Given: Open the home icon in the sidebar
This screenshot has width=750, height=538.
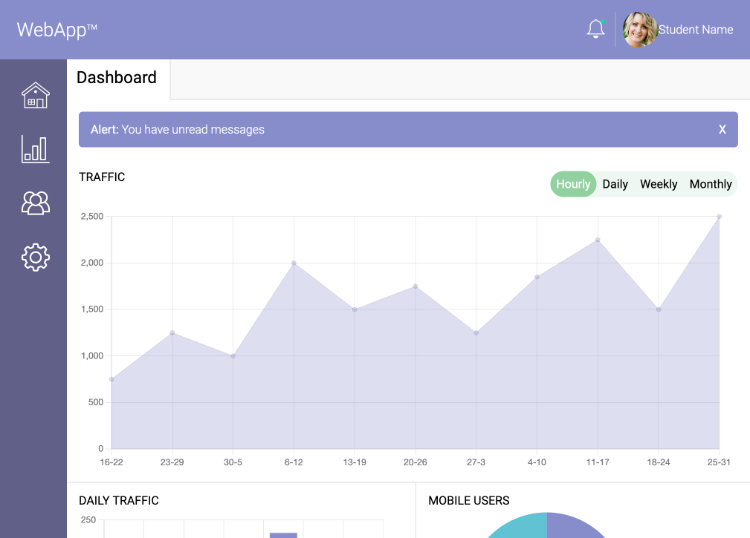Looking at the screenshot, I should pyautogui.click(x=35, y=95).
